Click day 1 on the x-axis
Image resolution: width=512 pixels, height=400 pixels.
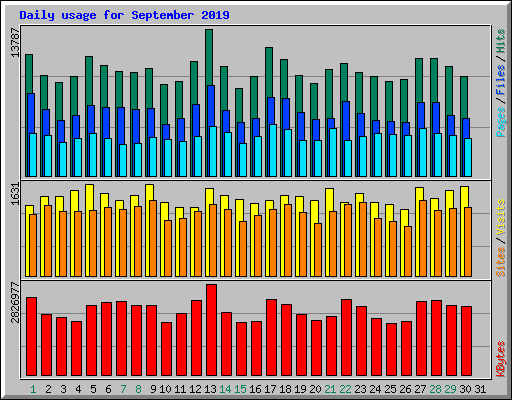[x=33, y=389]
